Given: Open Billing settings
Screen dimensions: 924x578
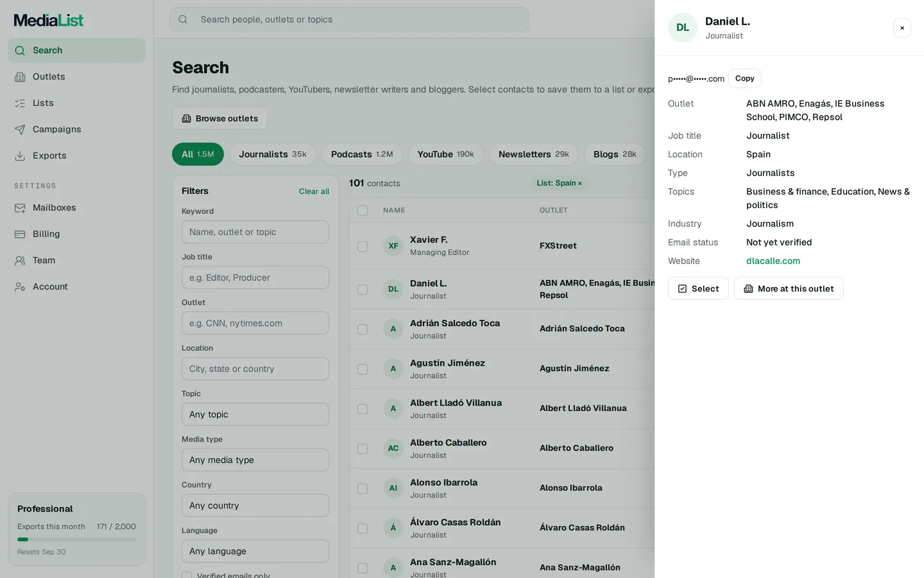Looking at the screenshot, I should pos(76,234).
